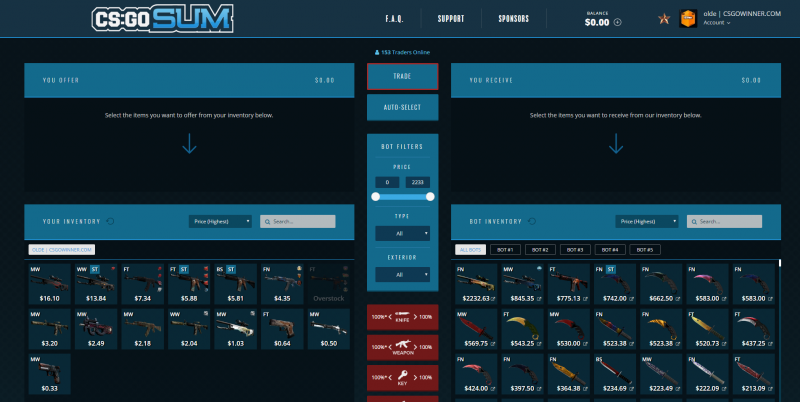The width and height of the screenshot is (800, 402).
Task: Open external link on $437.25 item
Action: [x=770, y=344]
